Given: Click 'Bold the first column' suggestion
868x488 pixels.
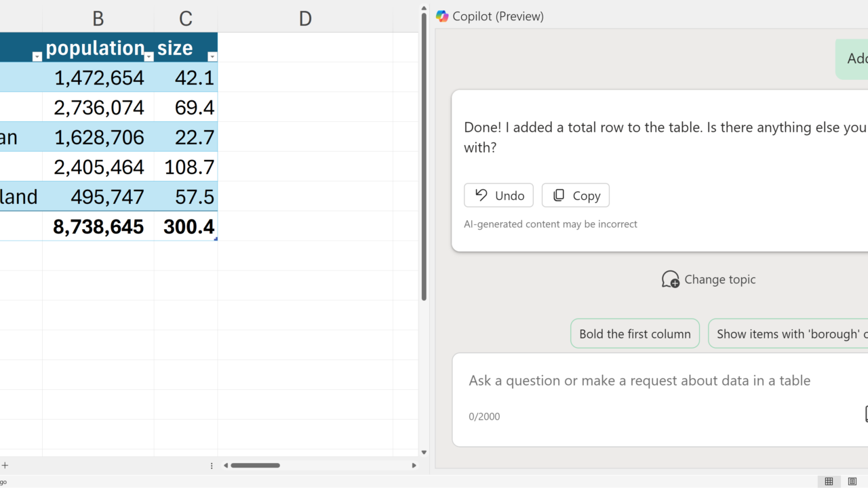Looking at the screenshot, I should pos(635,333).
